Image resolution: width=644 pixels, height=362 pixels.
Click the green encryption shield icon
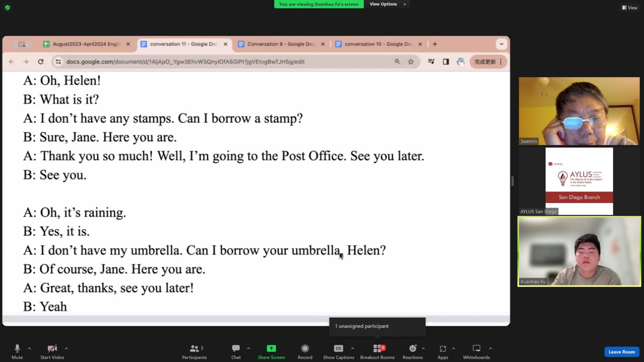(x=8, y=8)
